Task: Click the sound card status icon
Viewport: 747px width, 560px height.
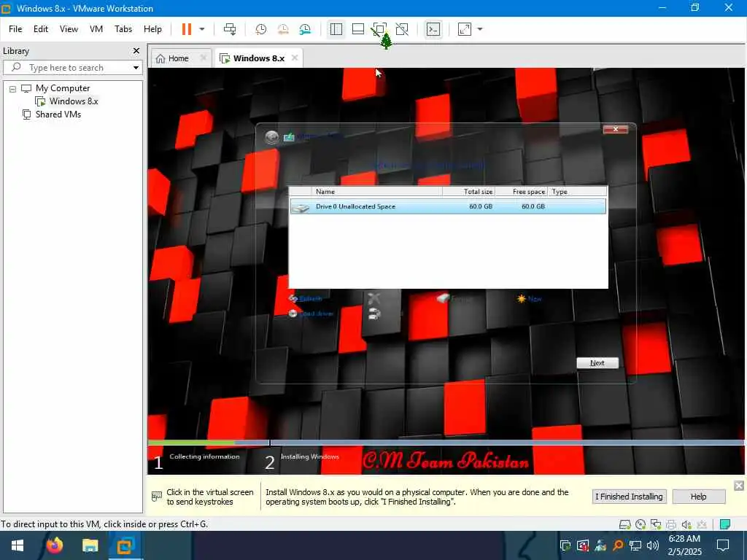Action: coord(686,524)
